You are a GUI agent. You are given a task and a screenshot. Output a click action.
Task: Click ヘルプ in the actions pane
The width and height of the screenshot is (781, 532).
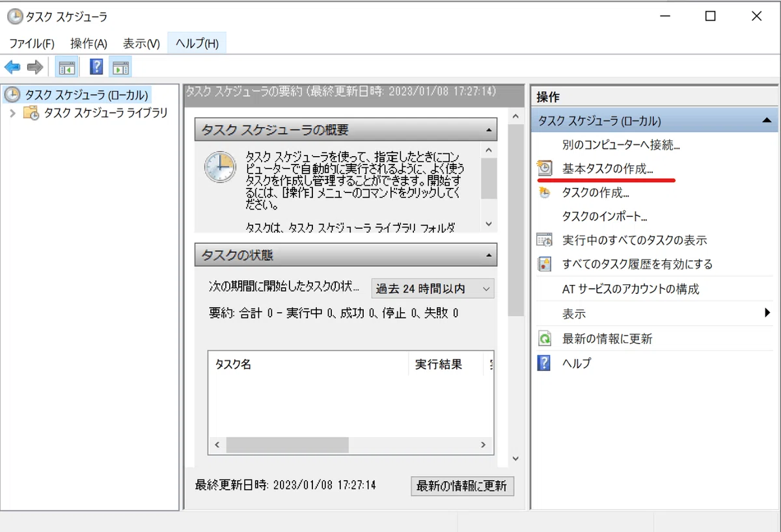[x=577, y=363]
